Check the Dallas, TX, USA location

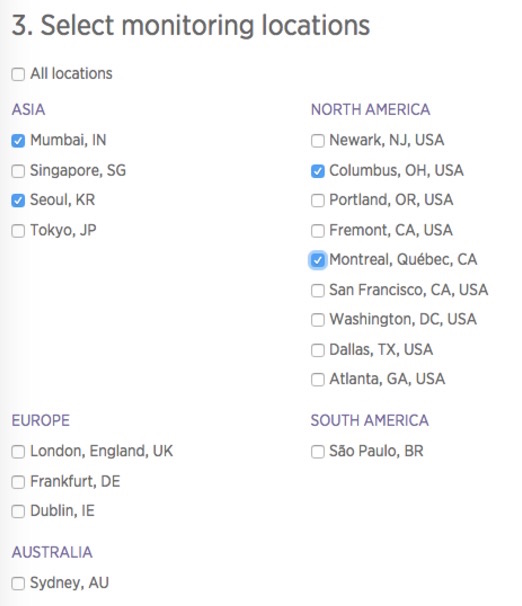[318, 350]
